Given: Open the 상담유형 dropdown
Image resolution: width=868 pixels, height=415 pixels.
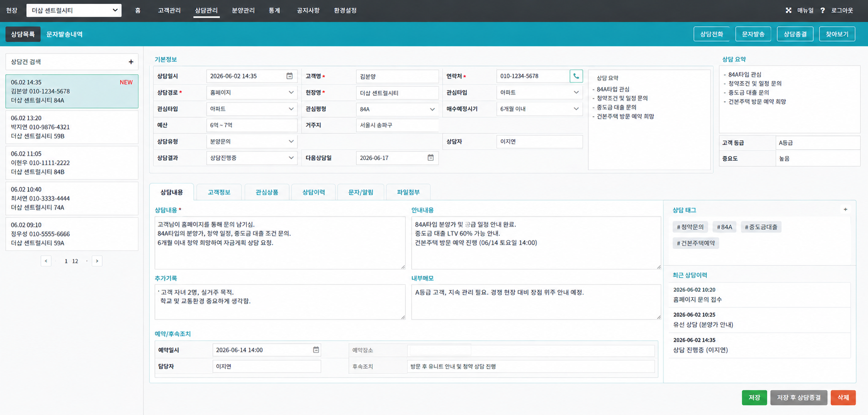Looking at the screenshot, I should click(252, 141).
